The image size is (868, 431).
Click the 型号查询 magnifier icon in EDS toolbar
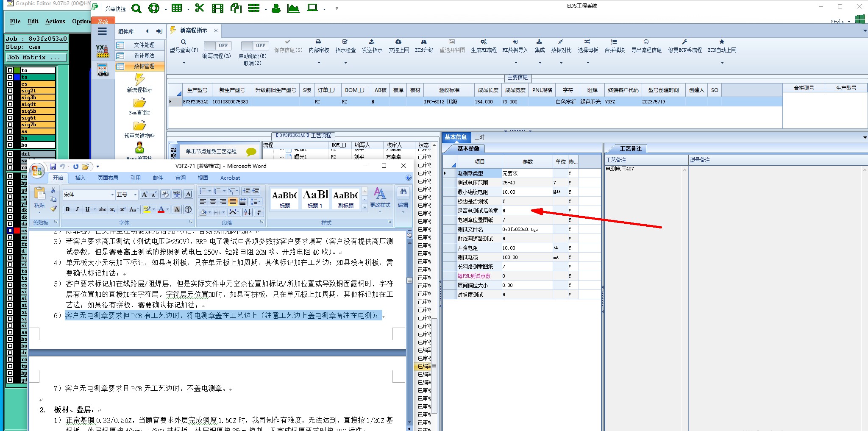(184, 42)
